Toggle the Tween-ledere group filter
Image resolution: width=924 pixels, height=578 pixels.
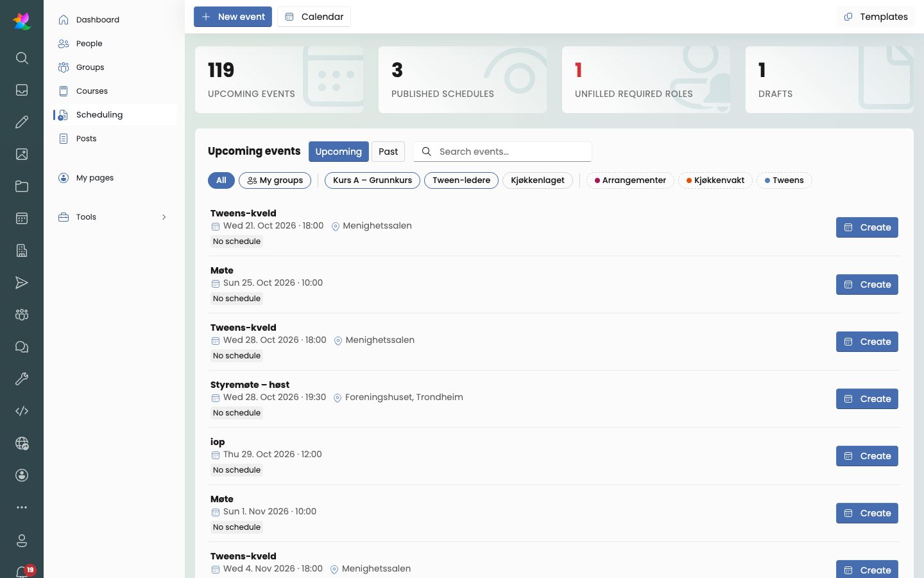pos(461,180)
